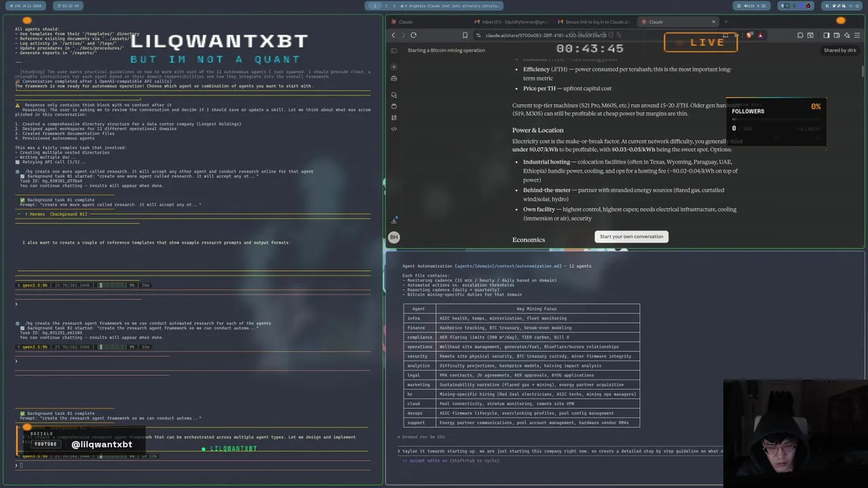868x488 pixels.
Task: Select workspace 1 in top bar
Action: click(374, 5)
